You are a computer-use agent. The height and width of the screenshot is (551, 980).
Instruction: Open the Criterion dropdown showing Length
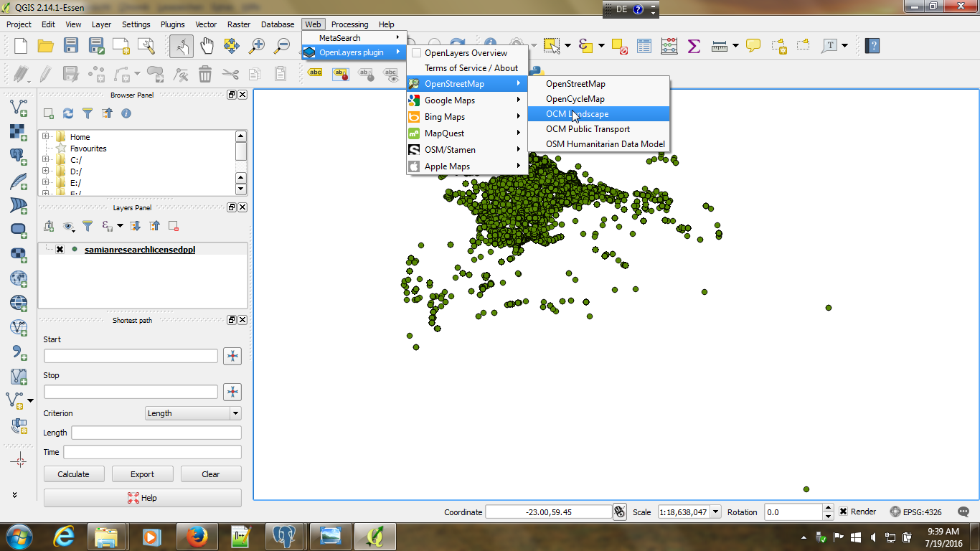point(193,413)
